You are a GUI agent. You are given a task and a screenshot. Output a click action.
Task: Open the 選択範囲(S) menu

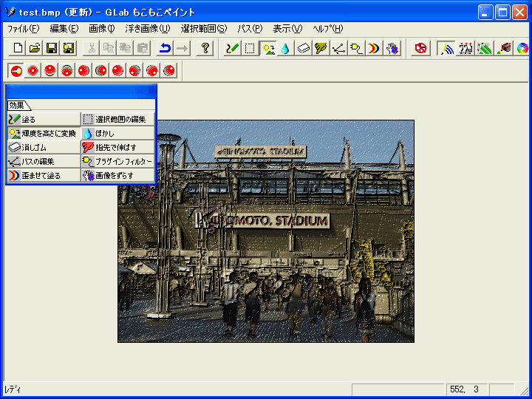[204, 29]
